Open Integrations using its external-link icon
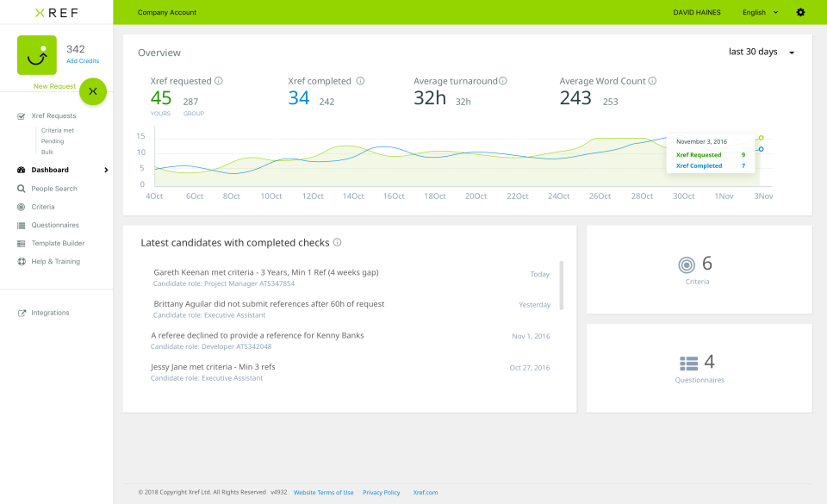This screenshot has height=504, width=827. point(21,312)
